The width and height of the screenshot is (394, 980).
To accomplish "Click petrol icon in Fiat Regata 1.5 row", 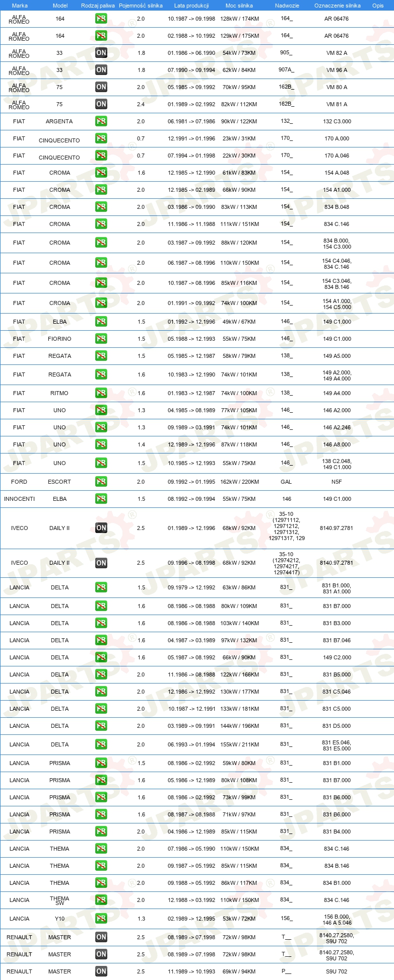I will [x=101, y=356].
